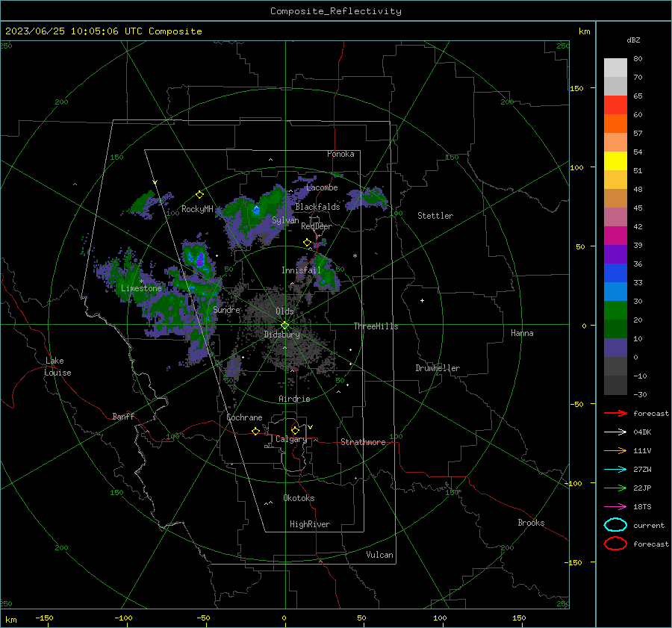
Task: Click the Calgary city label
Action: click(x=291, y=439)
